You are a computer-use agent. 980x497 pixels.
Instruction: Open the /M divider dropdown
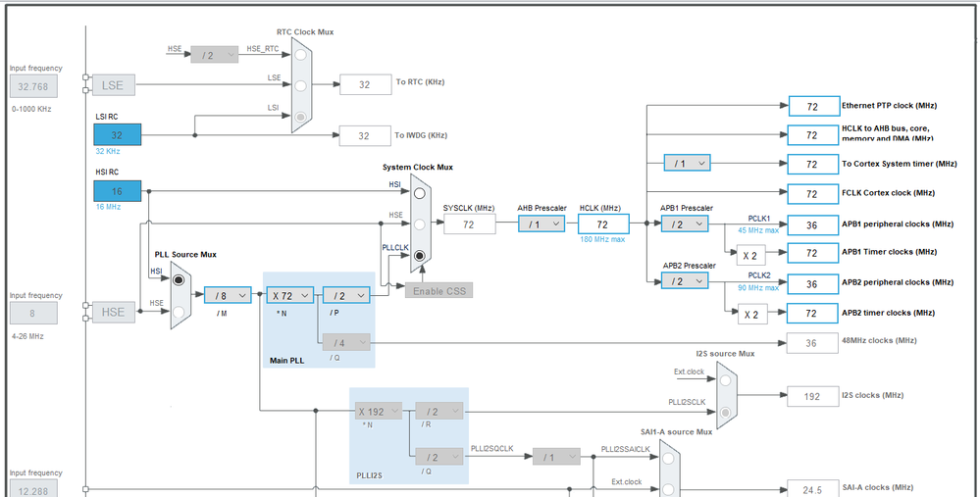click(228, 295)
